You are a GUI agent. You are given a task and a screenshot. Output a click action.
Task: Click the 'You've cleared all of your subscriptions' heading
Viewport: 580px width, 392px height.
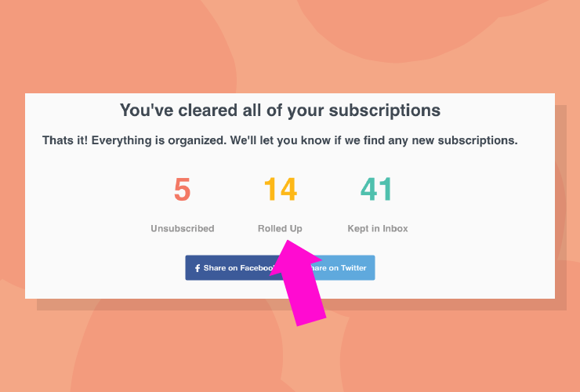280,110
